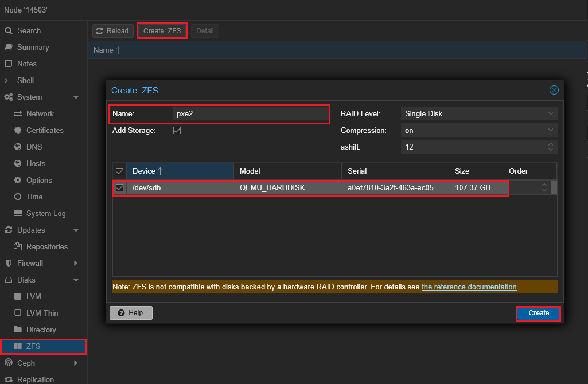Open the Shell terminal icon

[9, 81]
